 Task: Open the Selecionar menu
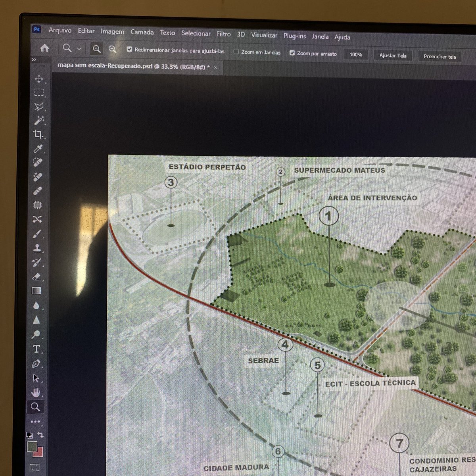point(196,33)
